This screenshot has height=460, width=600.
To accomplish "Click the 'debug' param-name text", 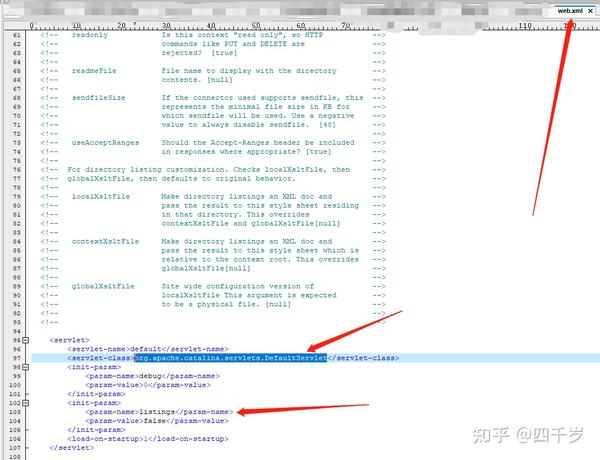I will pos(150,376).
